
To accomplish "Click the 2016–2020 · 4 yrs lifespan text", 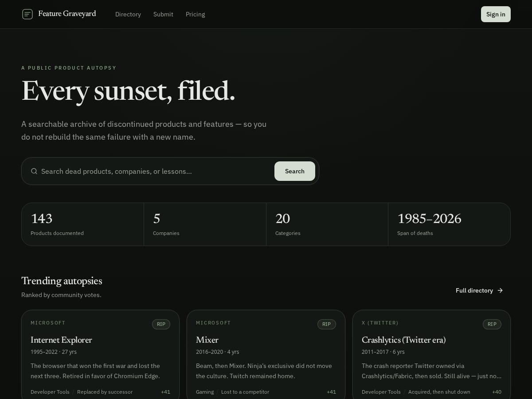I will (218, 352).
